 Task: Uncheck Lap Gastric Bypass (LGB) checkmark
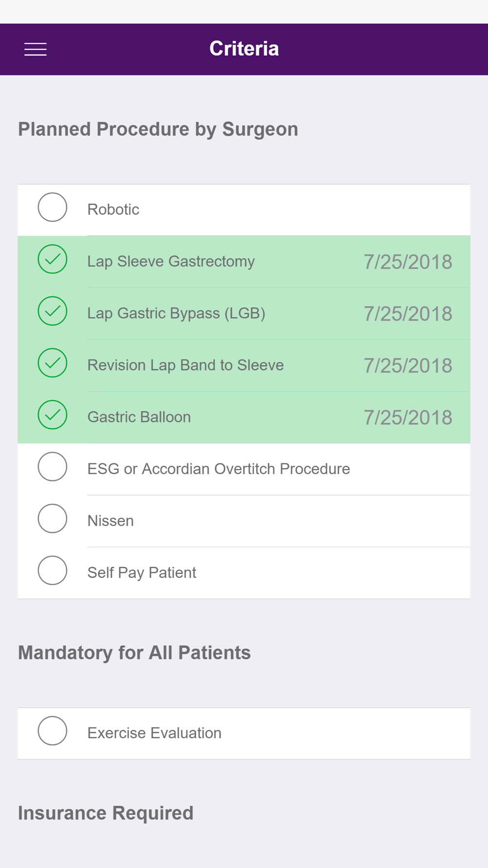(52, 311)
